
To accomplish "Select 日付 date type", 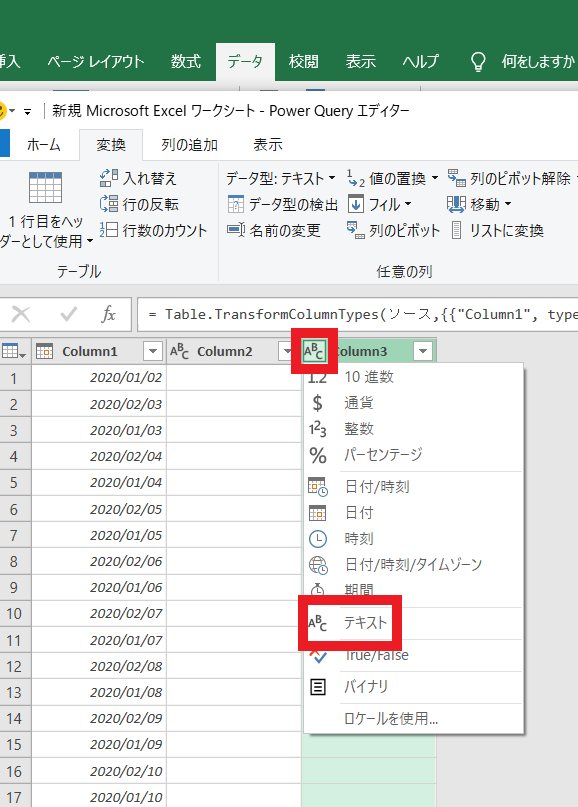I will [414, 513].
